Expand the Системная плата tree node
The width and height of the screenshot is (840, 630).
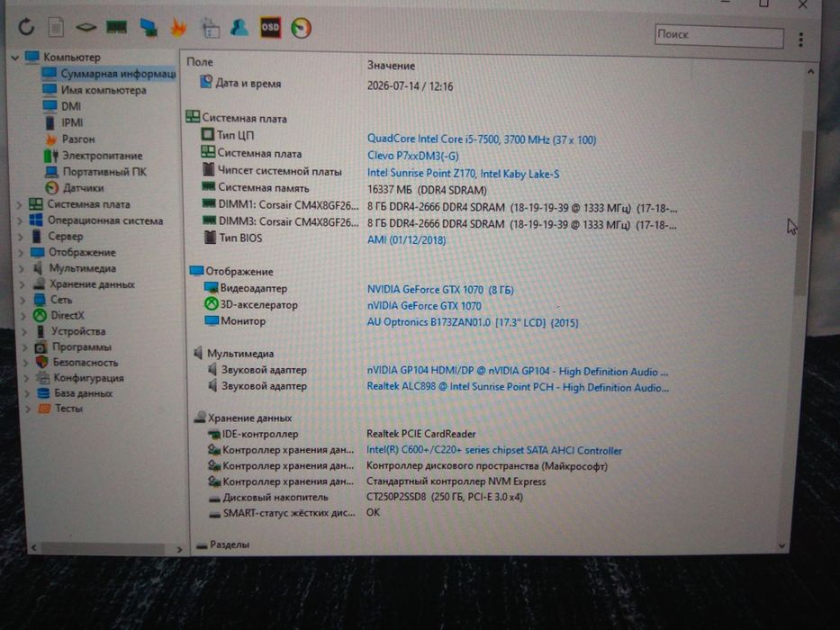pyautogui.click(x=19, y=204)
